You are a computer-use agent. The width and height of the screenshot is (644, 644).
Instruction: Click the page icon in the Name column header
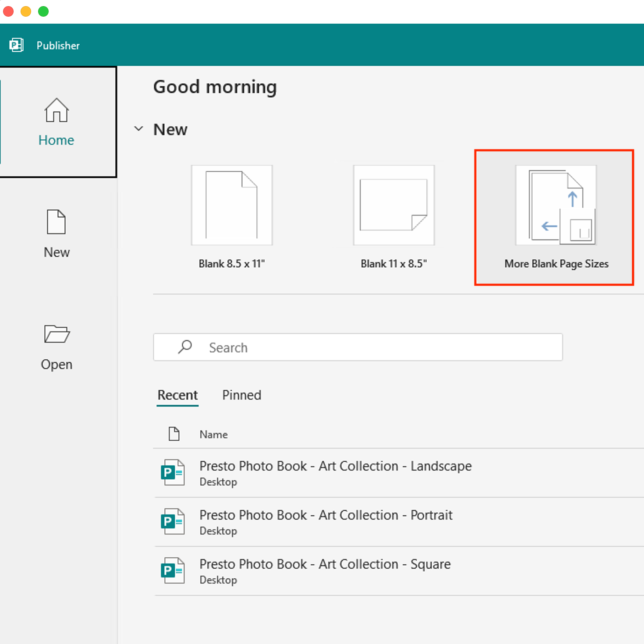[174, 434]
